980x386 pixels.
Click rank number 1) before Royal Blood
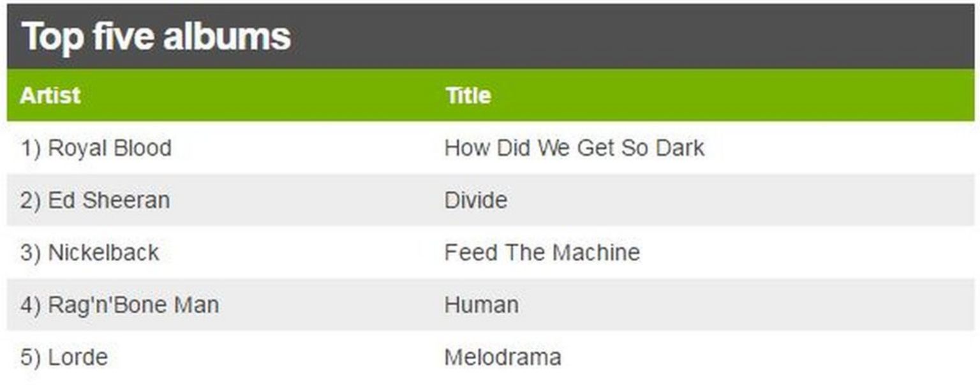(30, 148)
